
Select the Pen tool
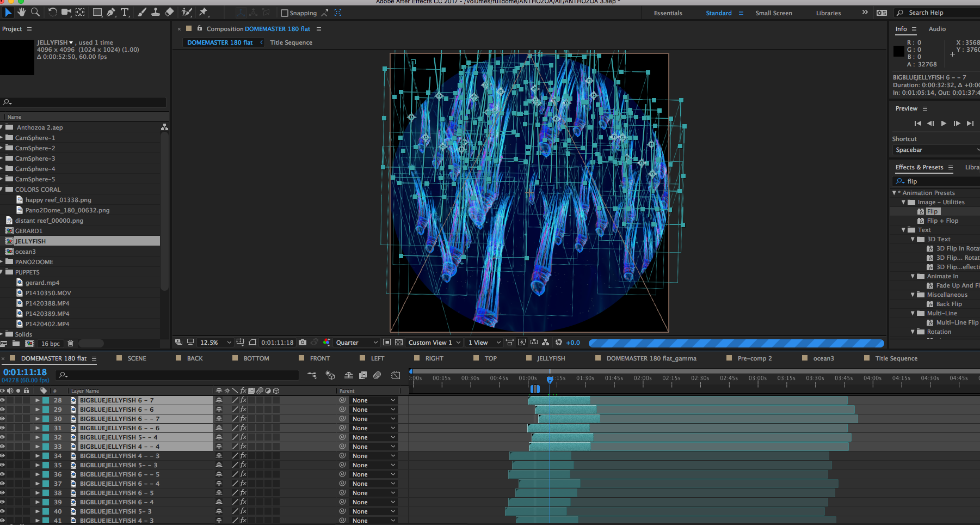click(x=111, y=12)
